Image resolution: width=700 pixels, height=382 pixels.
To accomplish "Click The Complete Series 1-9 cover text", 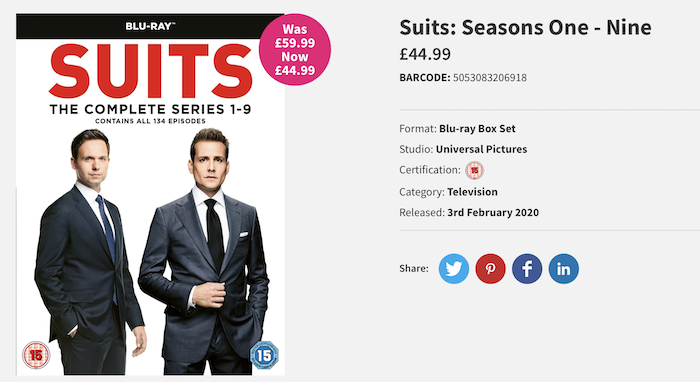I will [x=150, y=109].
